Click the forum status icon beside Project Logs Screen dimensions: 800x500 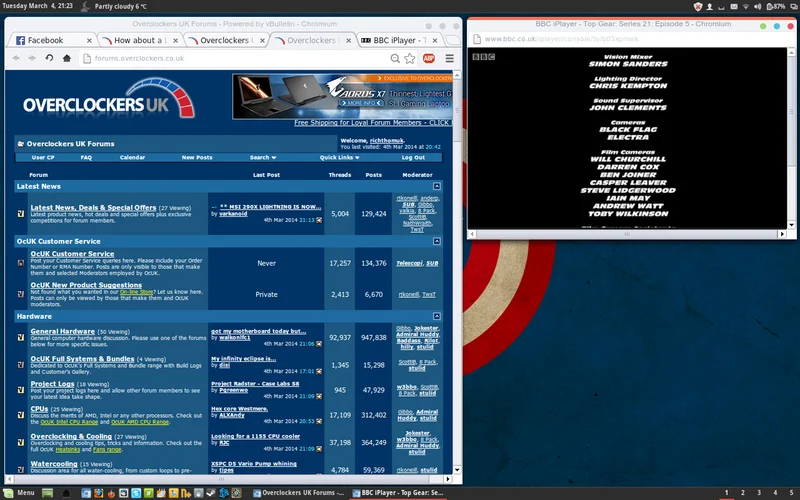(x=21, y=390)
